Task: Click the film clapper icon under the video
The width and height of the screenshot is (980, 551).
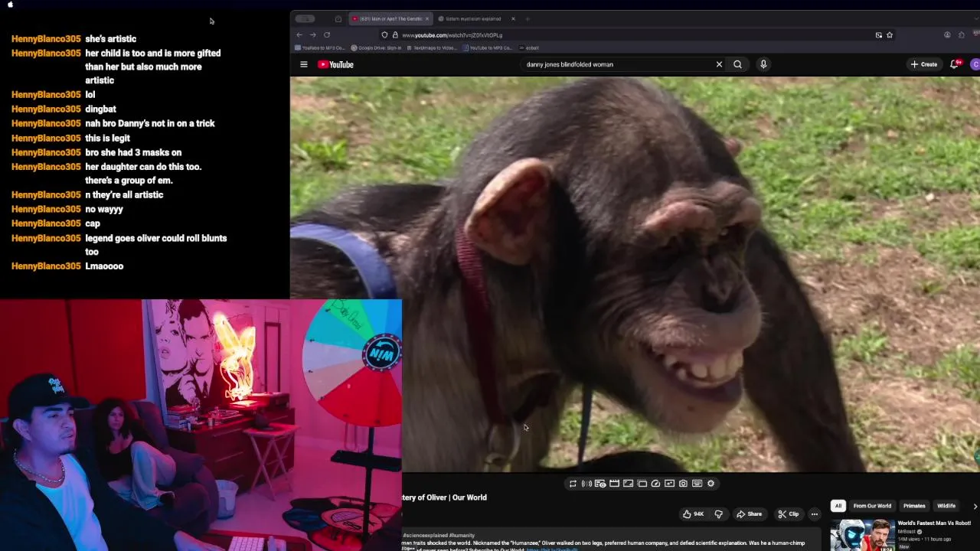Action: pyautogui.click(x=614, y=484)
